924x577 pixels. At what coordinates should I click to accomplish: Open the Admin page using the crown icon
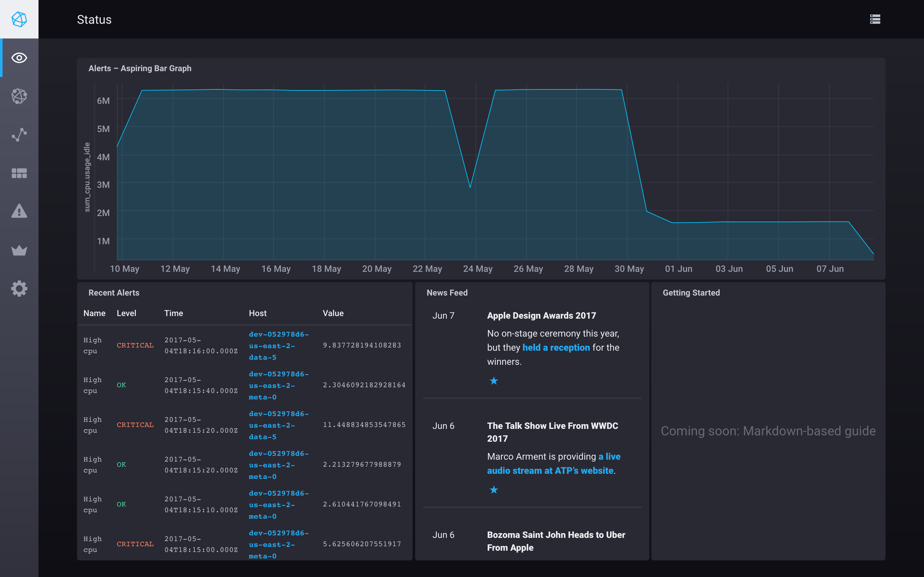(x=19, y=250)
